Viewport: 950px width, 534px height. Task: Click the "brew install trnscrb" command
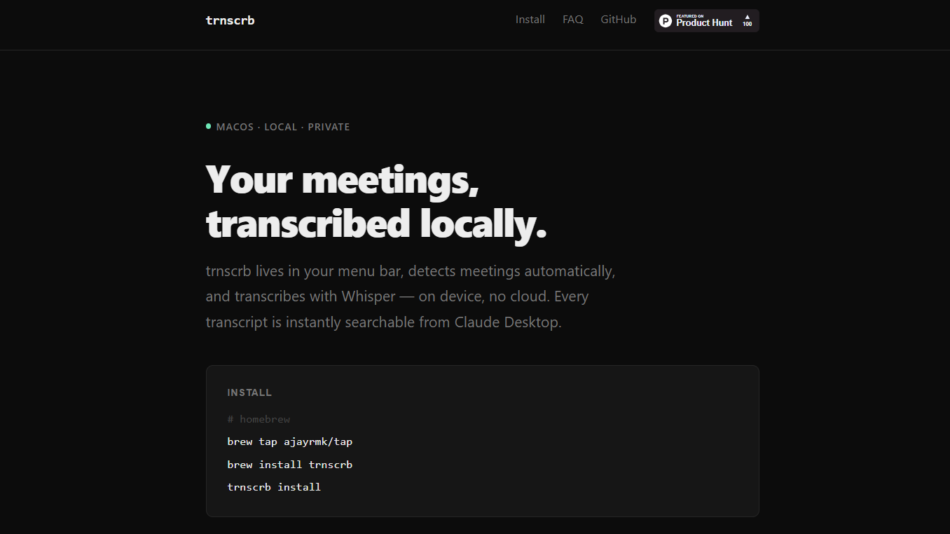(x=290, y=465)
